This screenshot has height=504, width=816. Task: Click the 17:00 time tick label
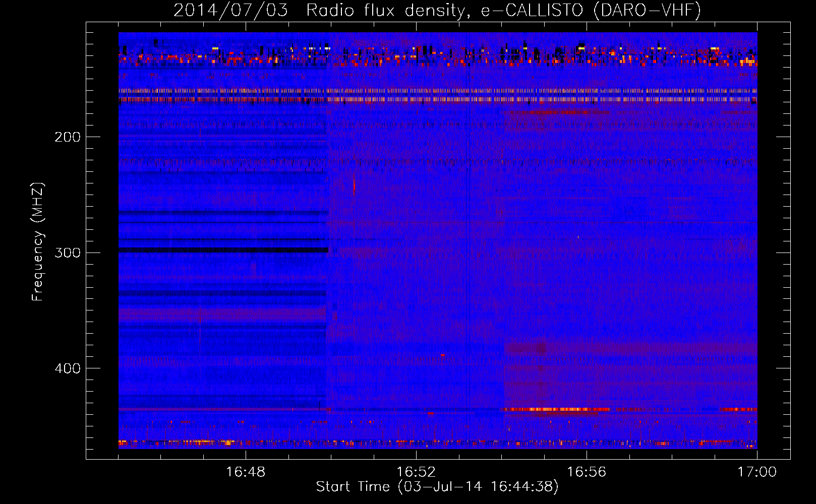click(x=757, y=472)
